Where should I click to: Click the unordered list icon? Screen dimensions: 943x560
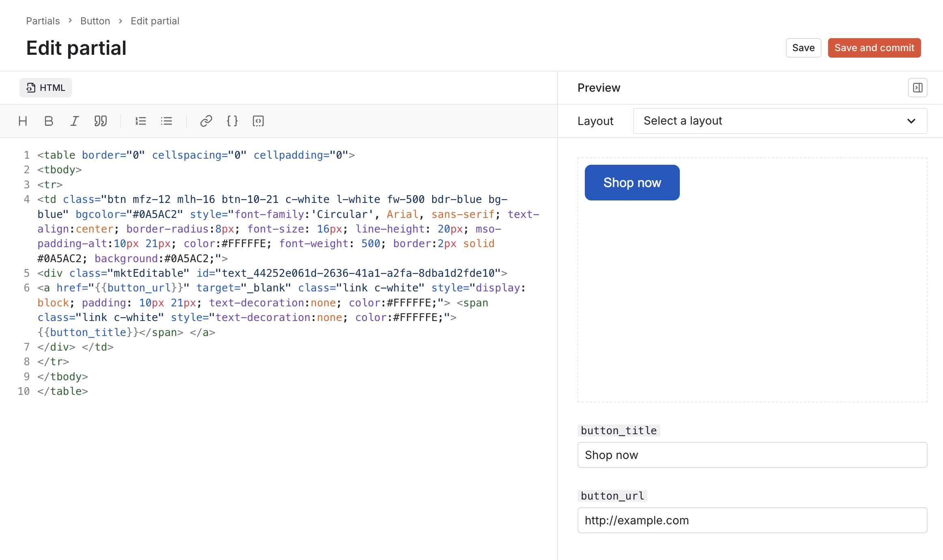pyautogui.click(x=167, y=121)
